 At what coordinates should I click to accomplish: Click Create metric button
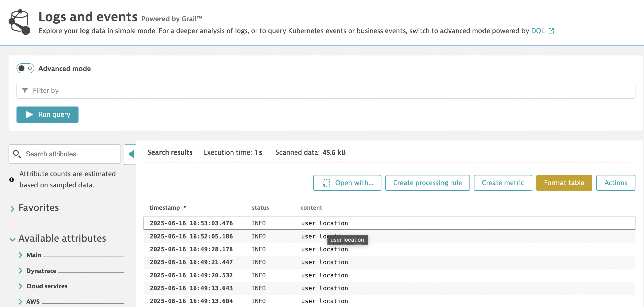[503, 183]
